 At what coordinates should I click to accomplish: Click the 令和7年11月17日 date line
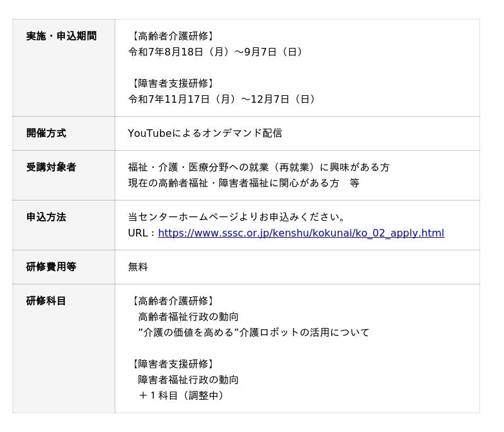(x=222, y=99)
